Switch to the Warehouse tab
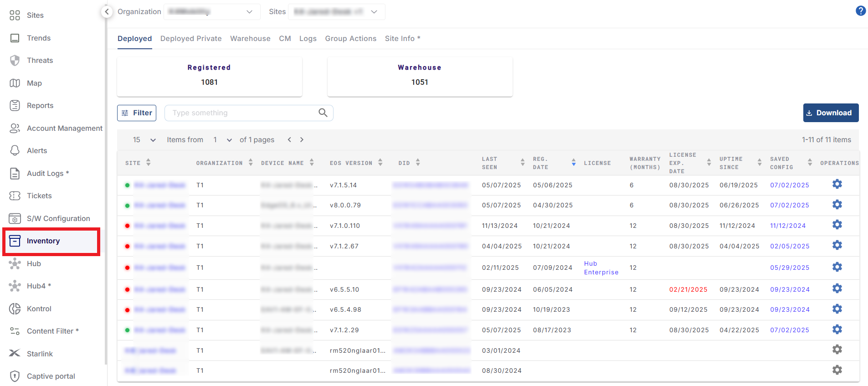 tap(250, 39)
